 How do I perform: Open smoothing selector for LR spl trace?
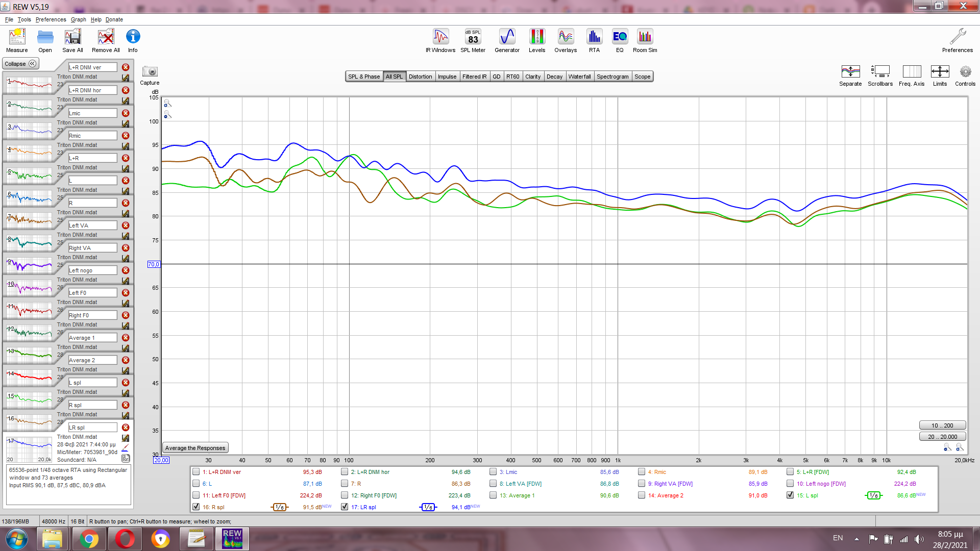coord(428,507)
